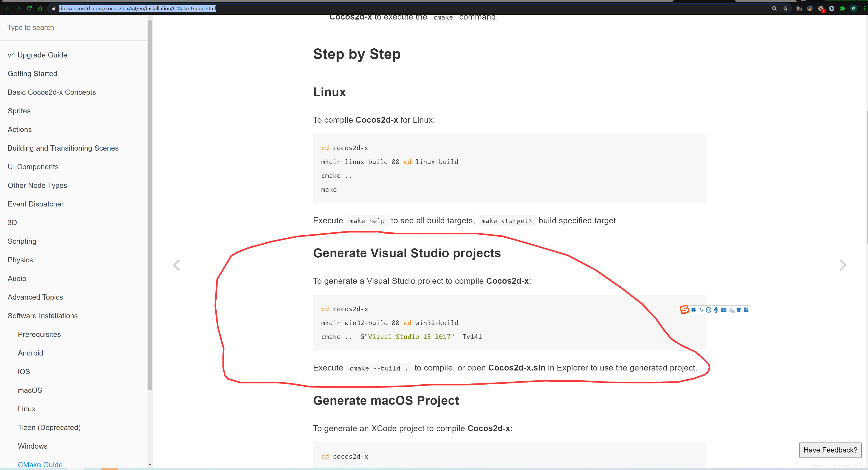Go back with the browser back arrow

click(7, 8)
